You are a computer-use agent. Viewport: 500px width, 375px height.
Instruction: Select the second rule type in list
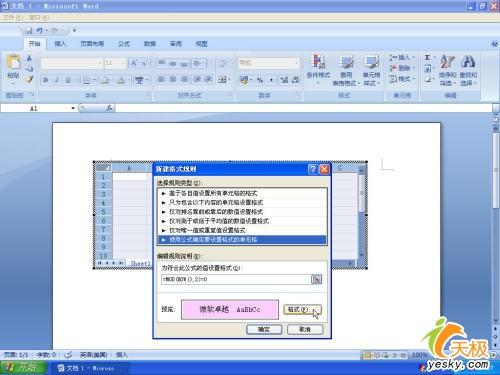coord(242,202)
